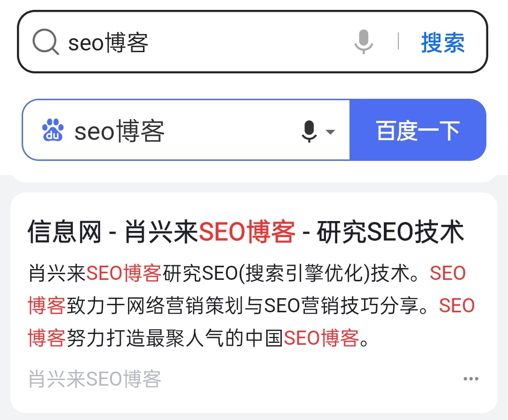This screenshot has width=508, height=420.
Task: Tap the blue 搜索 button
Action: [x=443, y=42]
